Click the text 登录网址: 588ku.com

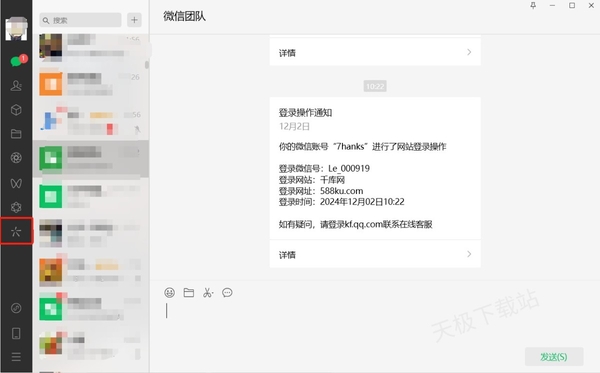click(321, 191)
